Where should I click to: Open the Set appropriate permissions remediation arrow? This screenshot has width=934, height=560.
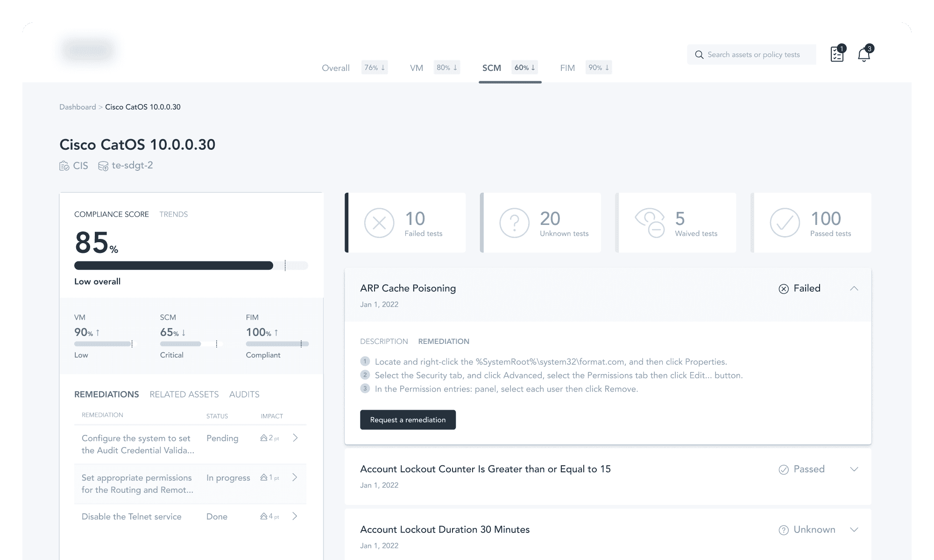pos(295,477)
